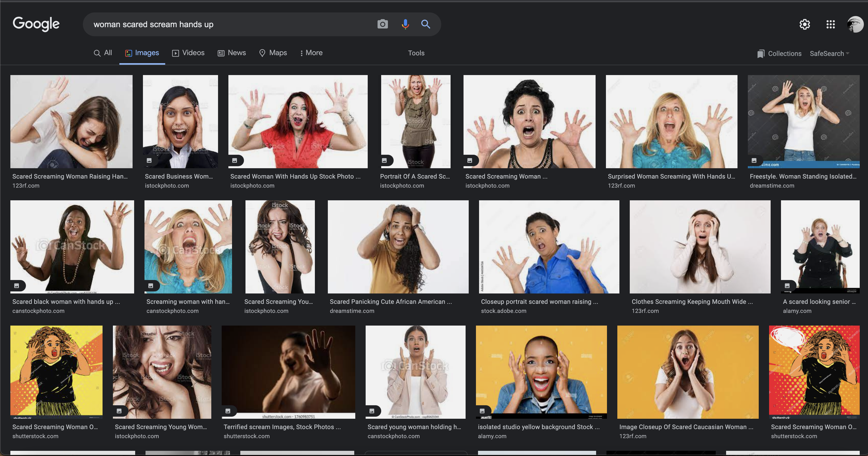Switch to the All results tab
The width and height of the screenshot is (868, 456).
point(103,53)
